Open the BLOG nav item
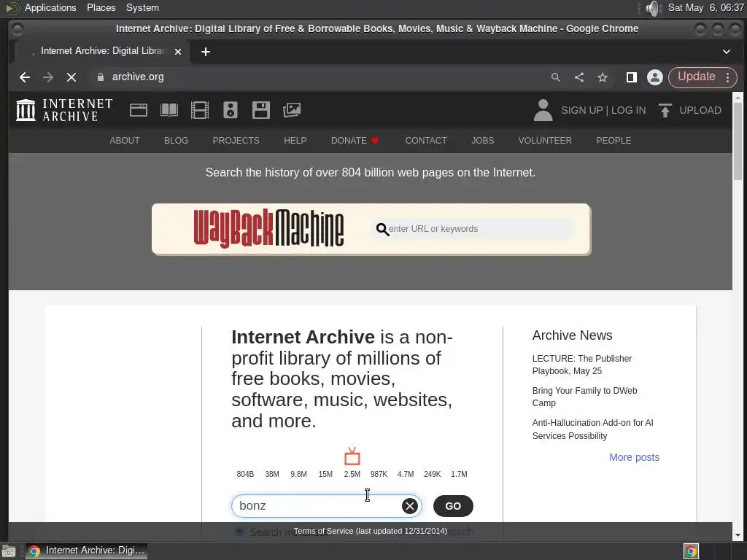Screen dimensions: 747x560 click(177, 141)
